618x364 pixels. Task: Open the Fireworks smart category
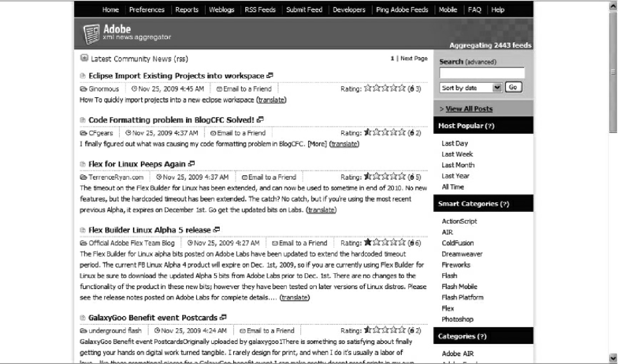point(456,265)
